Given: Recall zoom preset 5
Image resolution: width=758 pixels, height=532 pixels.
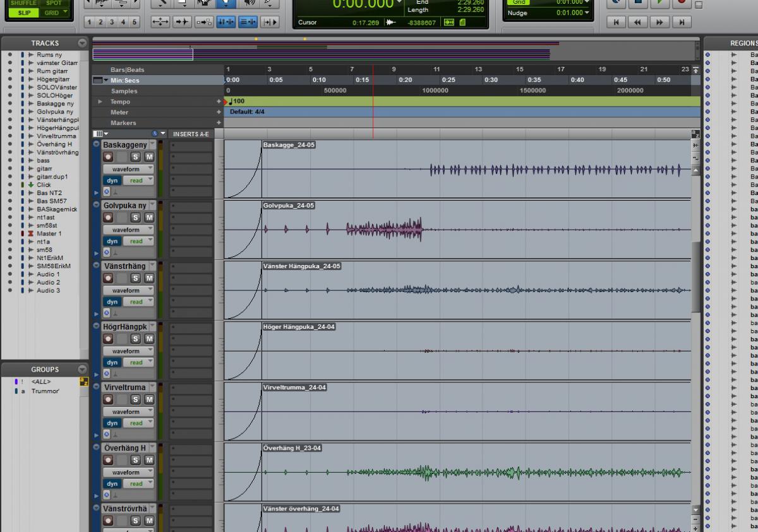Looking at the screenshot, I should [134, 22].
